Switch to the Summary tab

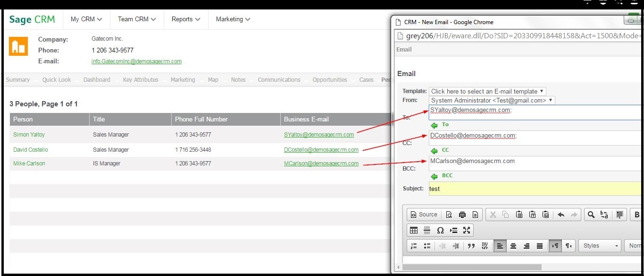[18, 80]
